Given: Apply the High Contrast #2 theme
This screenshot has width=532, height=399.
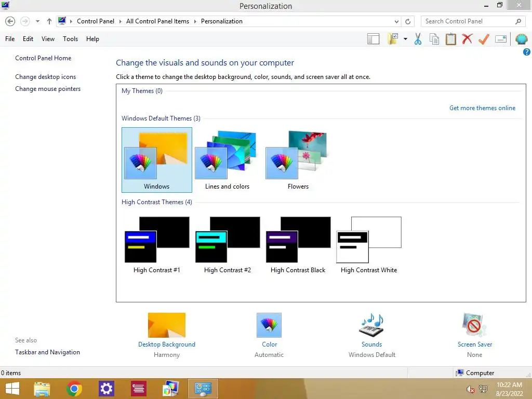Looking at the screenshot, I should pos(228,245).
